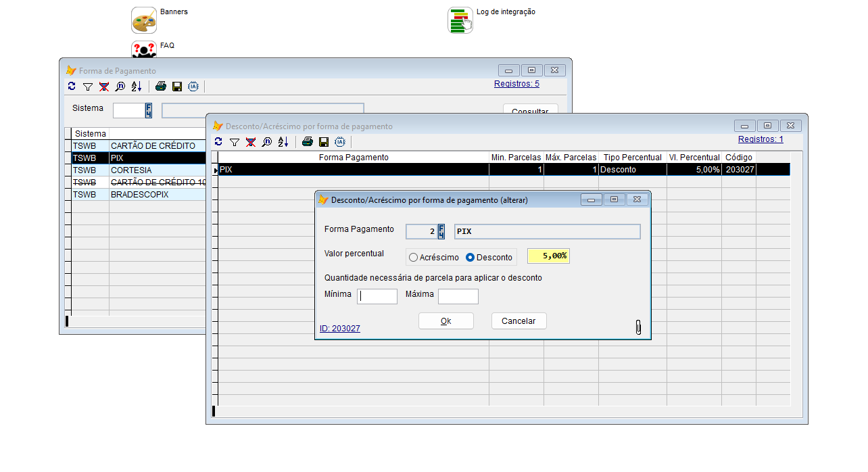Click A-Z sort in Desconto/Acréscimo list toolbar

point(283,142)
